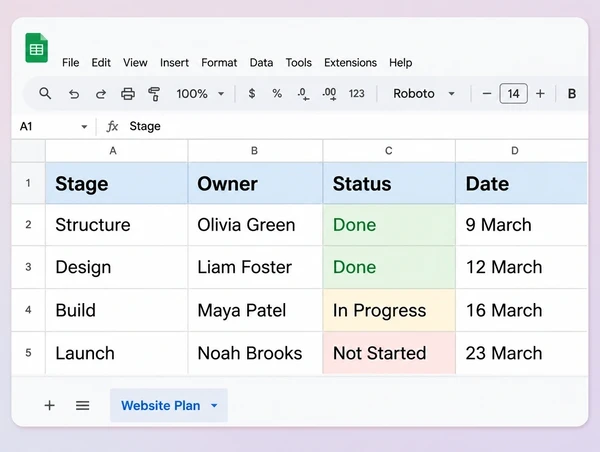Open the Insert menu
The height and width of the screenshot is (452, 600).
click(174, 62)
